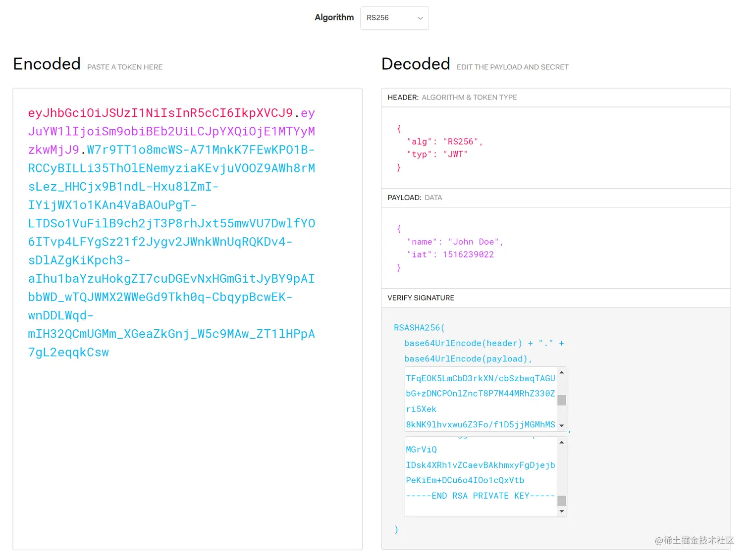Click "EDIT THE PAYLOAD AND SECRET" label

[513, 67]
